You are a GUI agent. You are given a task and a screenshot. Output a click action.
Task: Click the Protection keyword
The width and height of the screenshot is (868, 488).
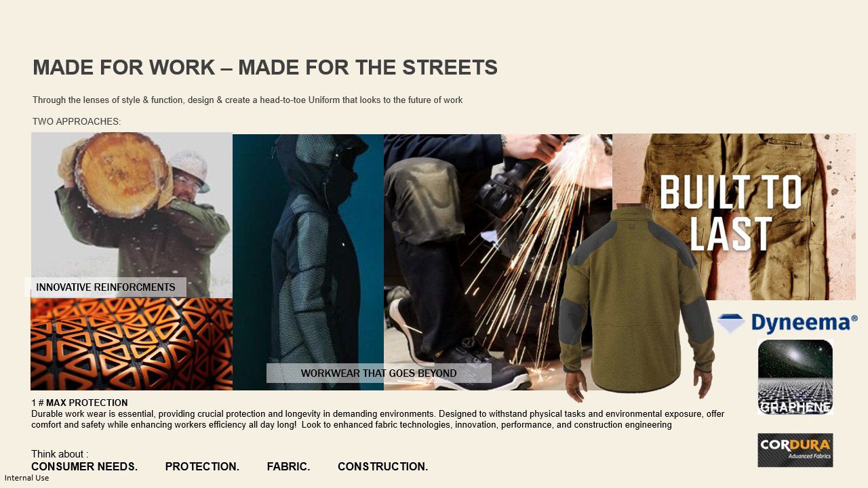[x=202, y=466]
